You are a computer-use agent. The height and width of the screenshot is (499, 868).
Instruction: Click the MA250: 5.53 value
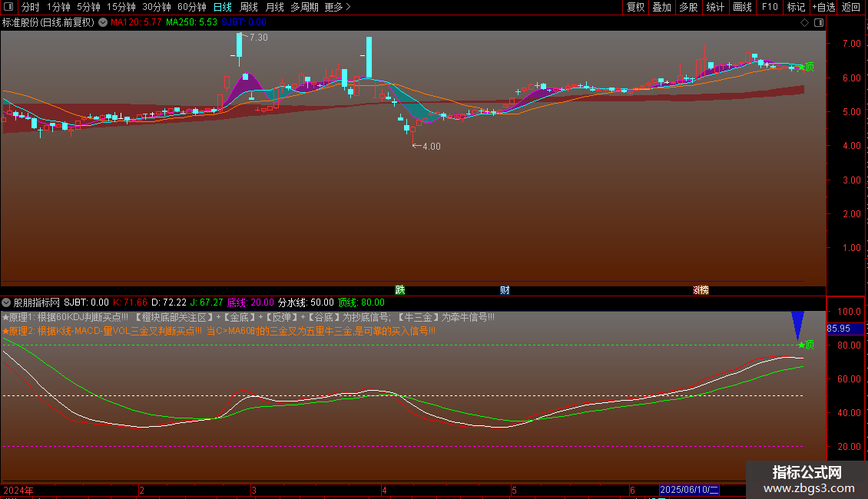tap(191, 23)
